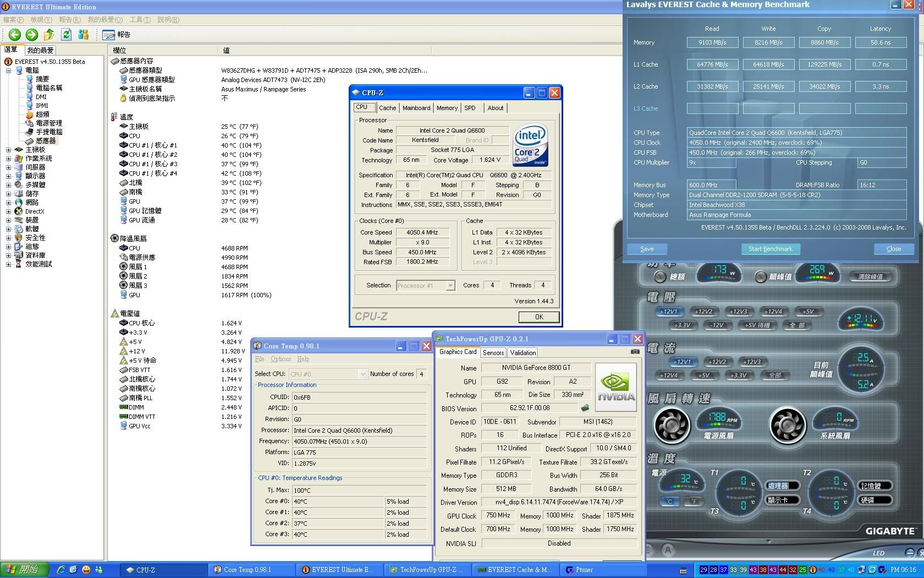Select the 巔峰值 power radio button
The height and width of the screenshot is (578, 924).
point(761,277)
